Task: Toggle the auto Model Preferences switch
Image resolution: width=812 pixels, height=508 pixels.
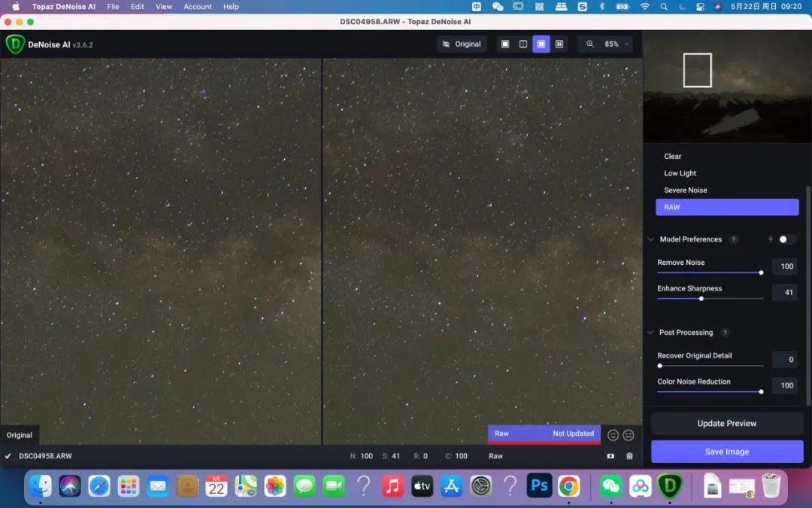Action: [786, 239]
